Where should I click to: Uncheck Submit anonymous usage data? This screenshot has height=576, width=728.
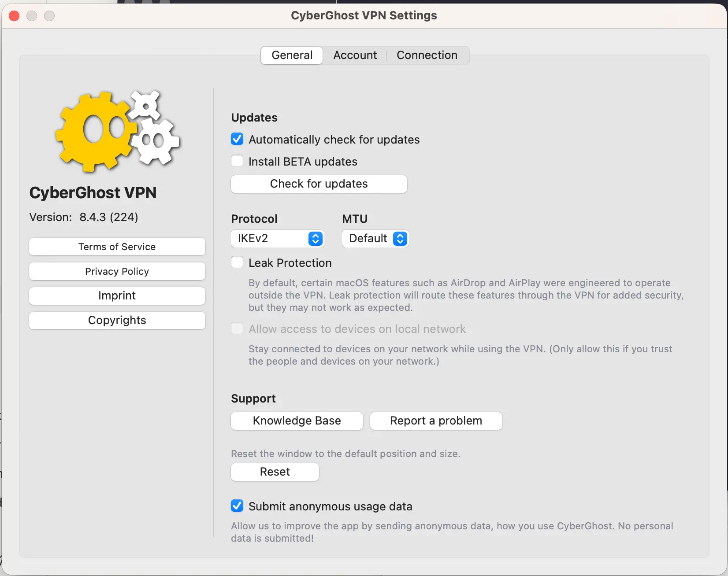tap(237, 506)
